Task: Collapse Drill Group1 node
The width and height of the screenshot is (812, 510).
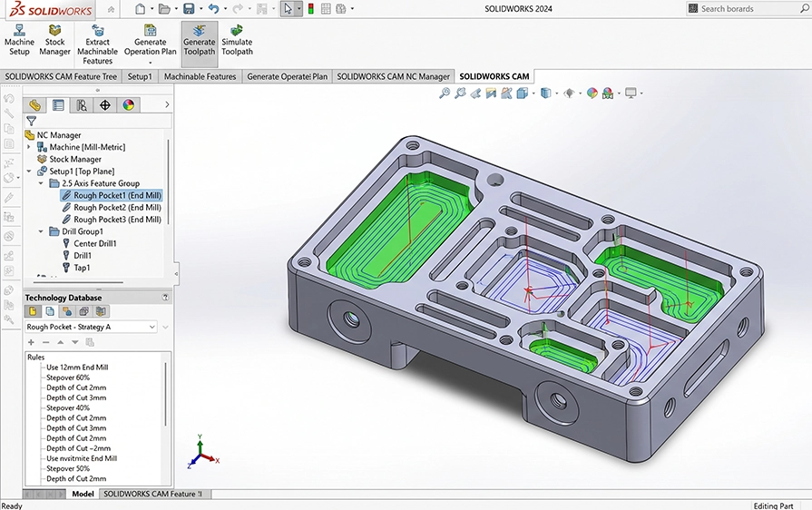Action: click(x=41, y=231)
